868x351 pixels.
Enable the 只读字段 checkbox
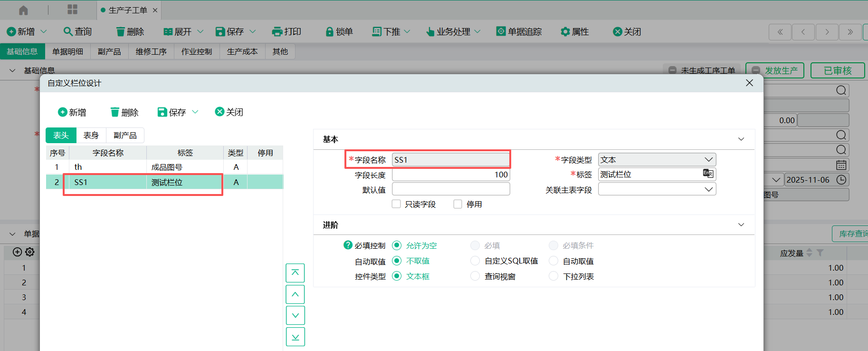(396, 204)
